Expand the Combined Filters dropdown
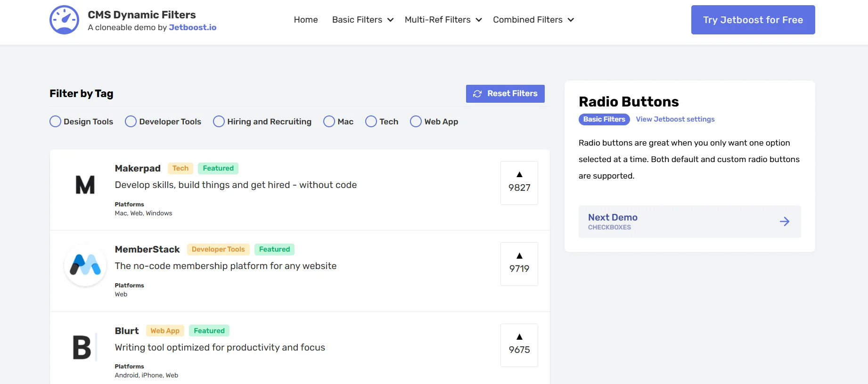The image size is (868, 384). click(533, 20)
